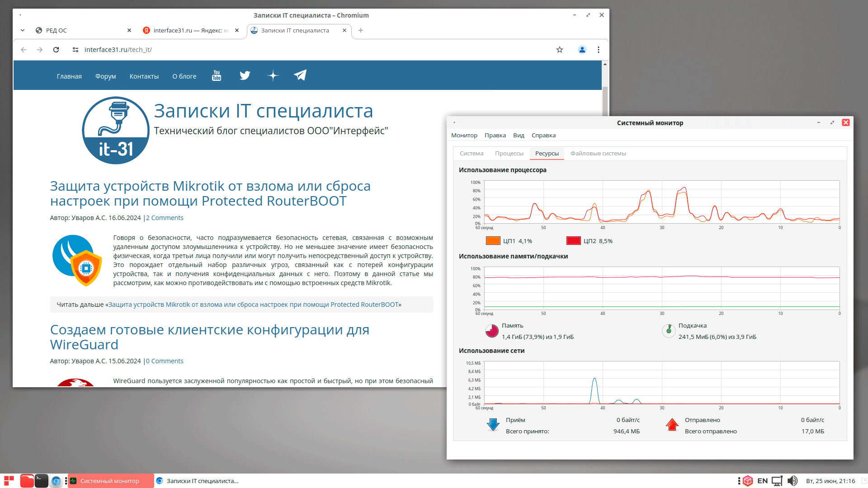Switch keyboard layout EN indicator
Image resolution: width=868 pixels, height=488 pixels.
coord(762,481)
